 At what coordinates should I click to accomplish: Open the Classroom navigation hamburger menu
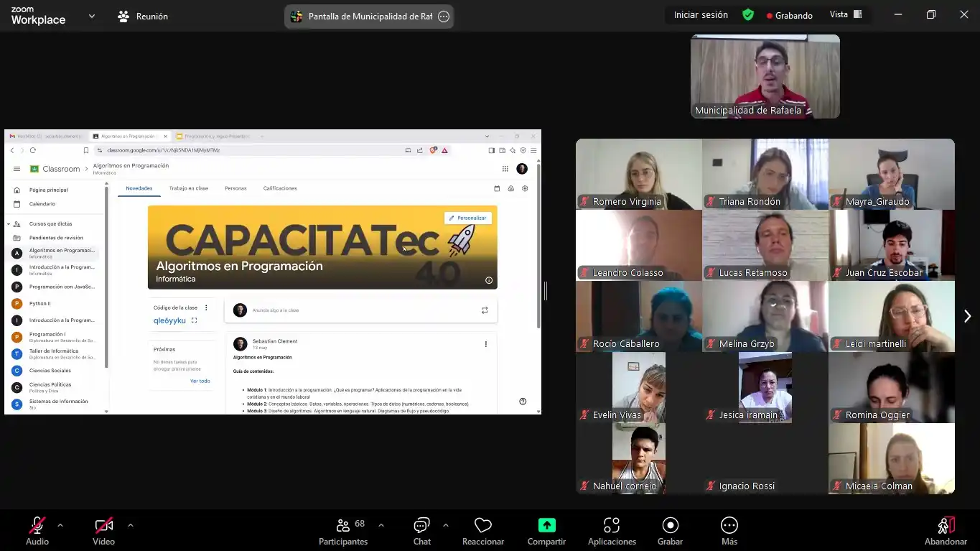tap(16, 168)
